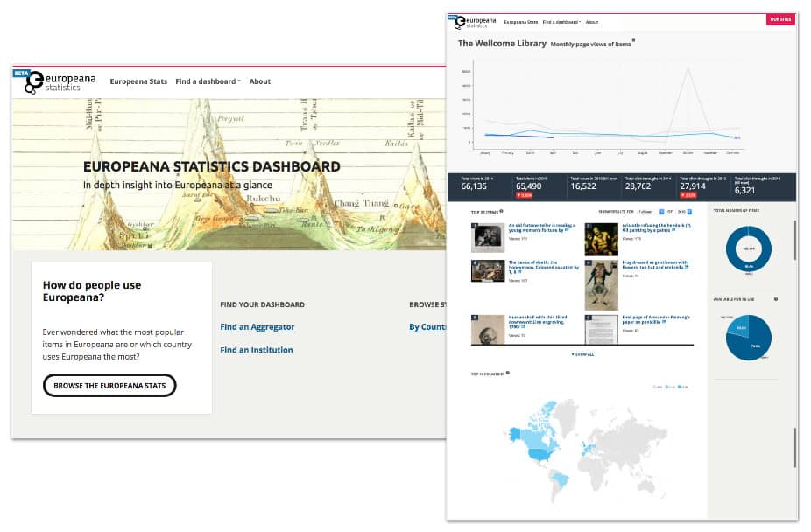Open 'Human skull with chin tilted' item link
This screenshot has width=811, height=532.
538,322
